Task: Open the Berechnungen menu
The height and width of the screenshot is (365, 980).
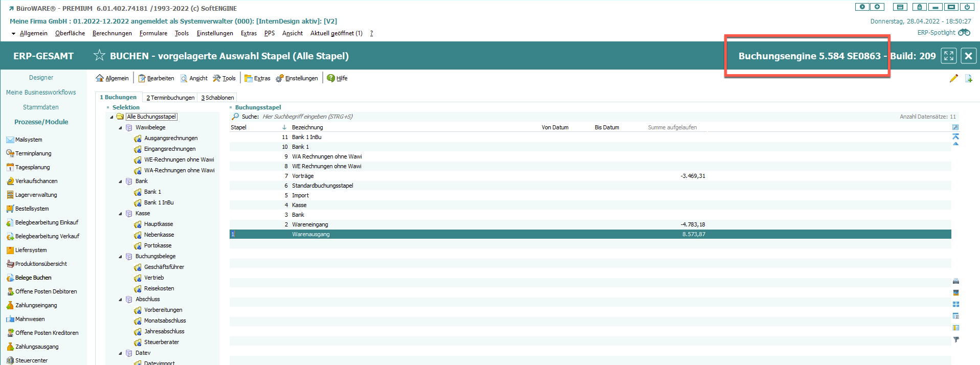Action: click(112, 33)
